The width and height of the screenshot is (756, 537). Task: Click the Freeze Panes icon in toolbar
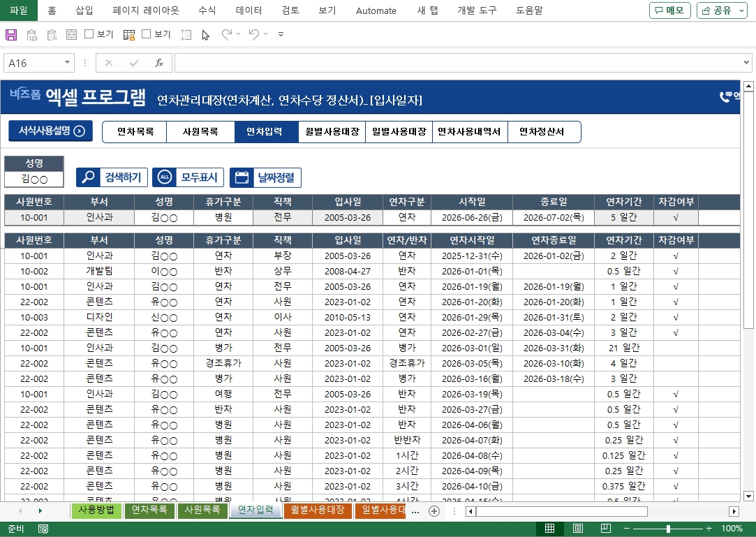(x=129, y=34)
